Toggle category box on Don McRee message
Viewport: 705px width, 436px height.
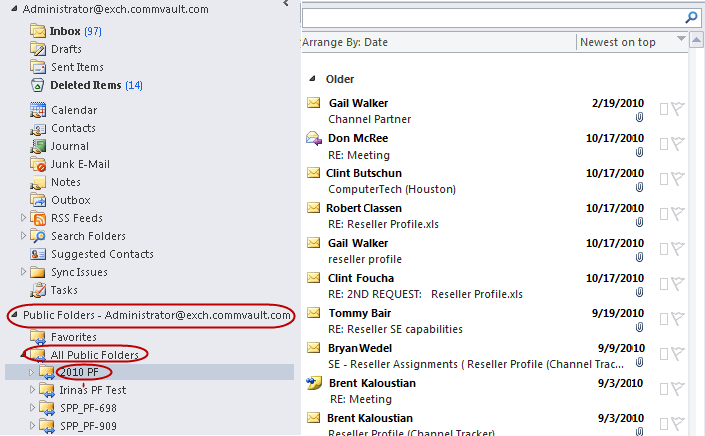pos(664,146)
